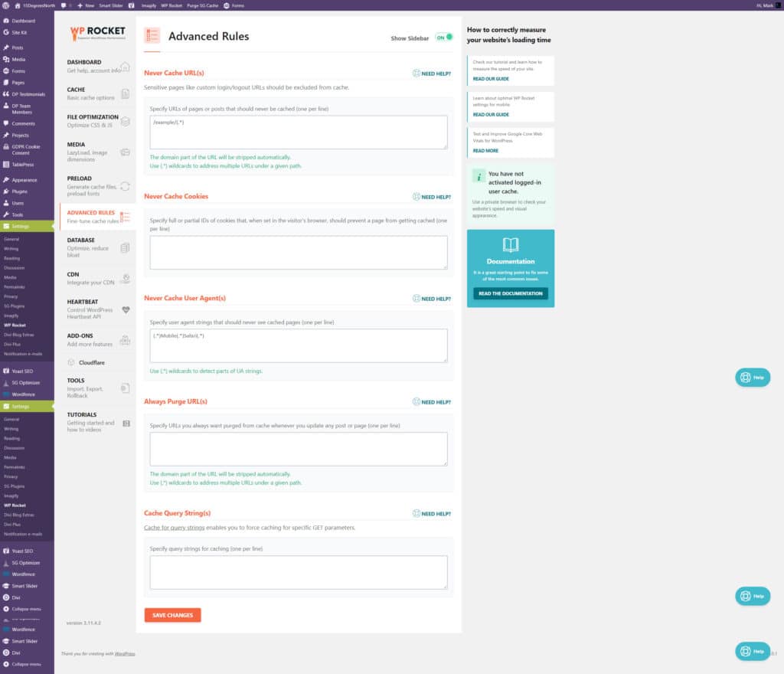Screen dimensions: 784x674
Task: Click the DATABASE icon in WP Rocket menu
Action: coord(126,248)
